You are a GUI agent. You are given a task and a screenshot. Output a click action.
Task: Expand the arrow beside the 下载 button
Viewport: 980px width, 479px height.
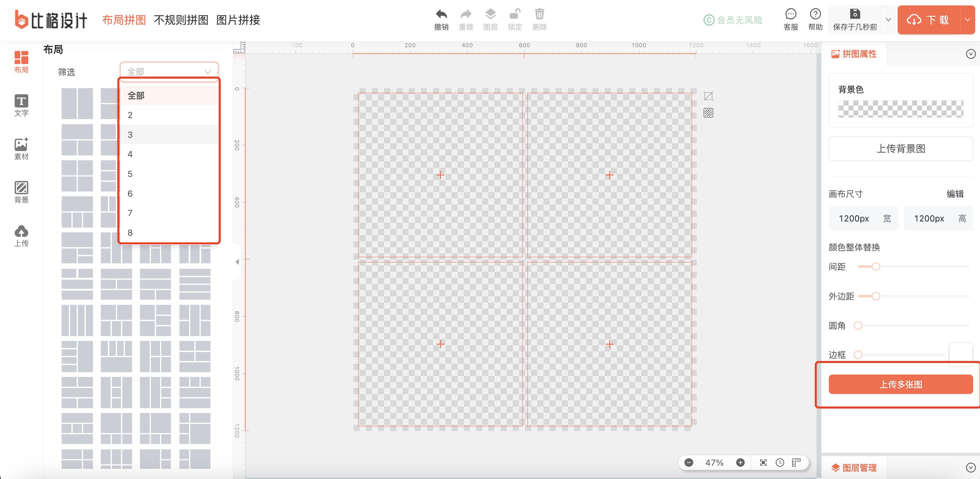click(967, 20)
